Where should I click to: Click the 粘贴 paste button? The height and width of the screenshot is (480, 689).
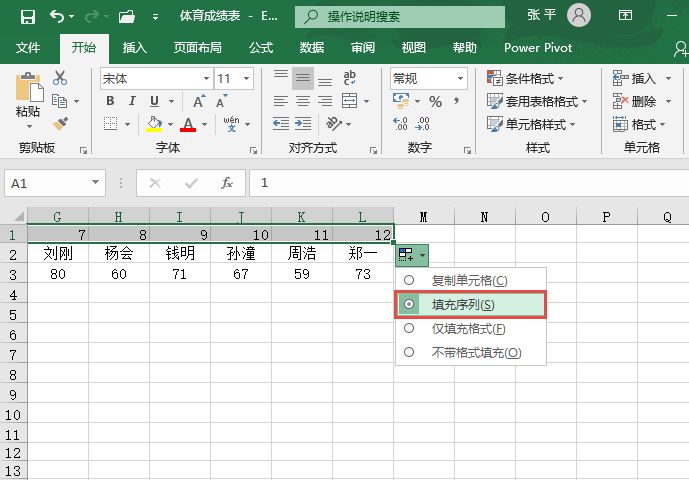click(28, 100)
